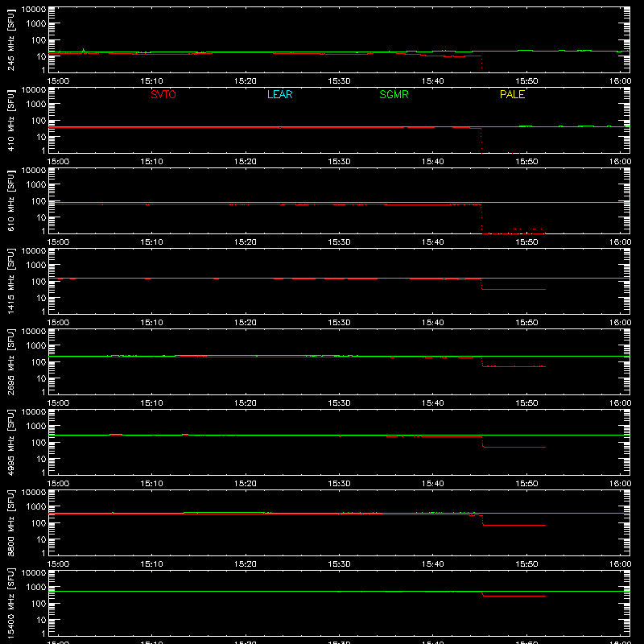
Task: Click 16:00 time label under 2695 MHz plot
Action: click(620, 403)
